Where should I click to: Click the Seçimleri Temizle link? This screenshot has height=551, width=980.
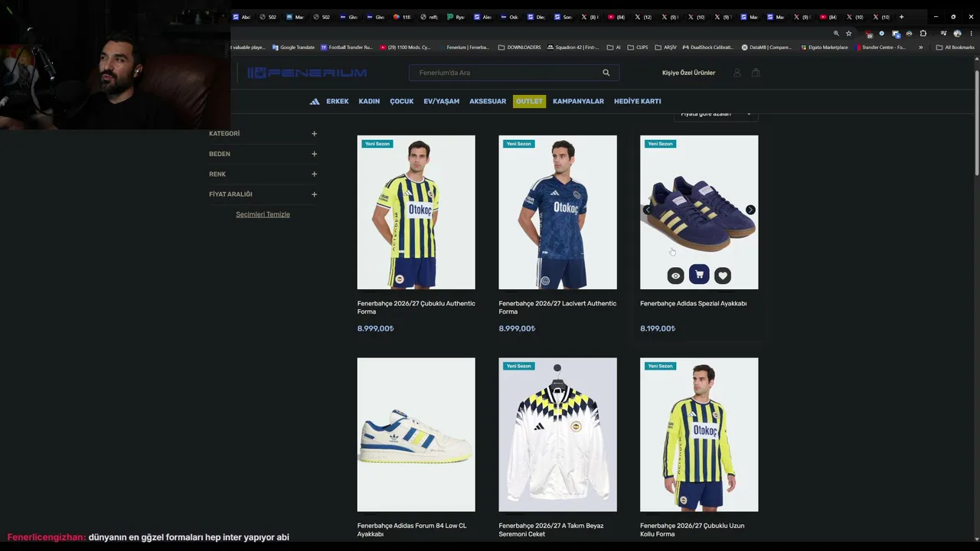coord(263,214)
